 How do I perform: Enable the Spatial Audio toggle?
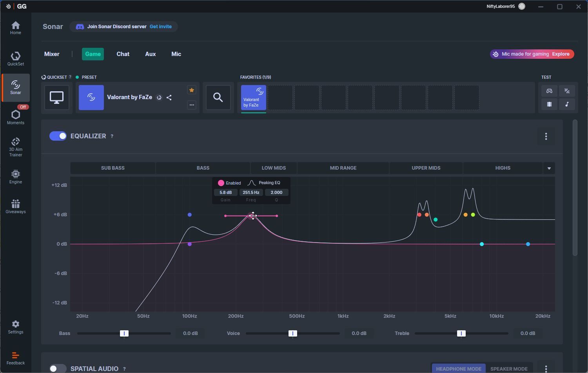(x=58, y=368)
